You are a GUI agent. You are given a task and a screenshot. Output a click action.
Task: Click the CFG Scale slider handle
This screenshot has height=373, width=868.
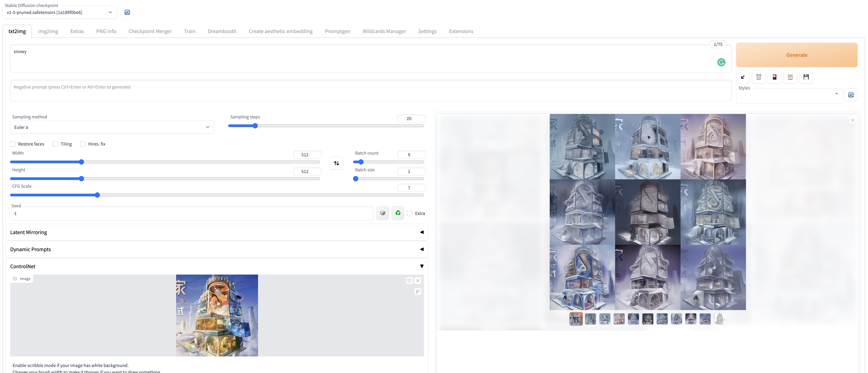tap(97, 195)
